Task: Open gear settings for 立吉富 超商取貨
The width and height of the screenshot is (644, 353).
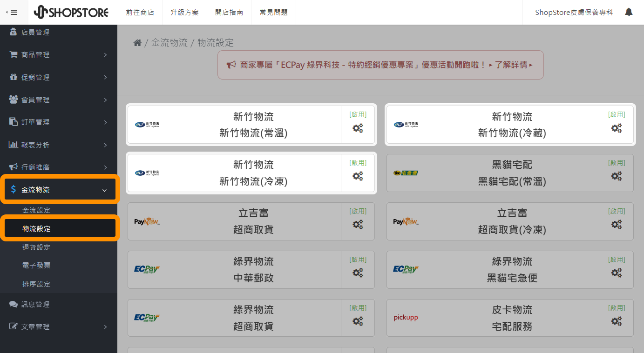Action: point(358,225)
